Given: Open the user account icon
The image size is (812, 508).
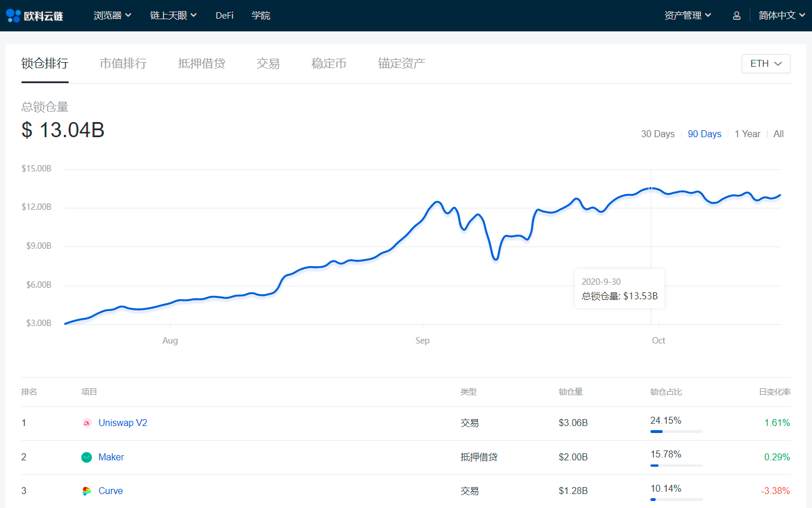Looking at the screenshot, I should click(x=736, y=15).
